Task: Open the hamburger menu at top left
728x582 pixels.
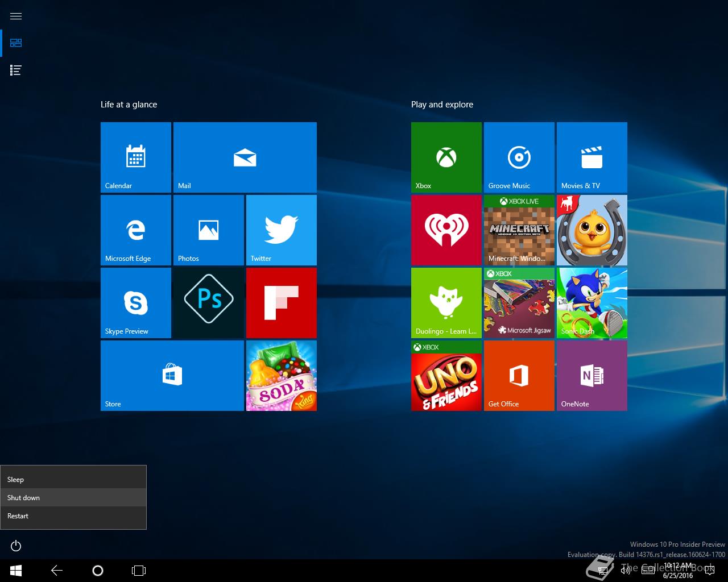Action: point(16,16)
